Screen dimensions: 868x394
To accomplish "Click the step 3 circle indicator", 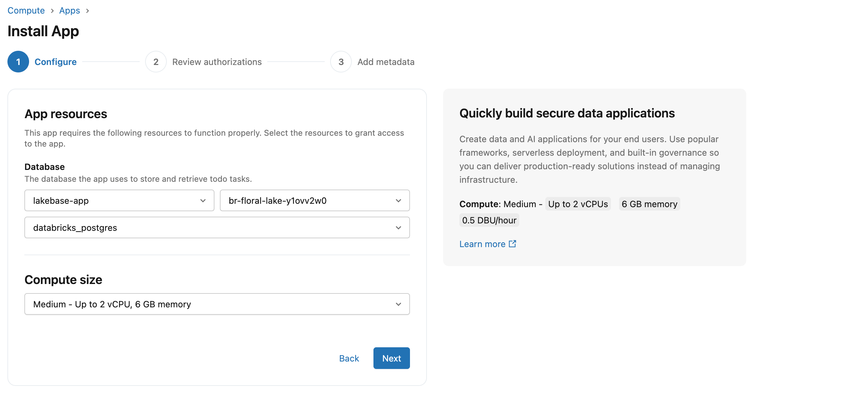I will point(341,62).
